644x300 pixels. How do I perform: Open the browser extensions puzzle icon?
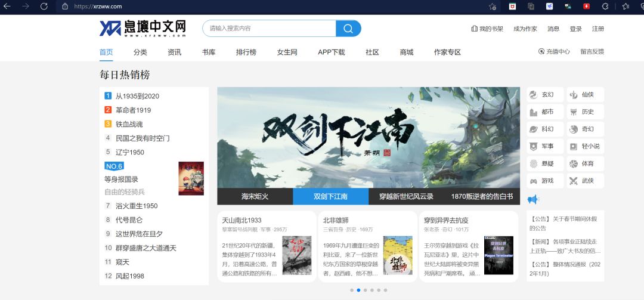point(605,6)
